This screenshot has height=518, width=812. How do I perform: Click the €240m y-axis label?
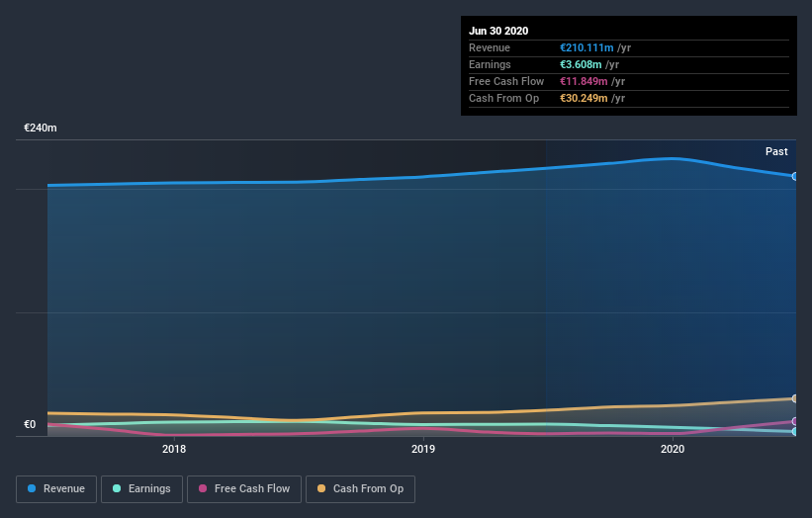[x=41, y=128]
